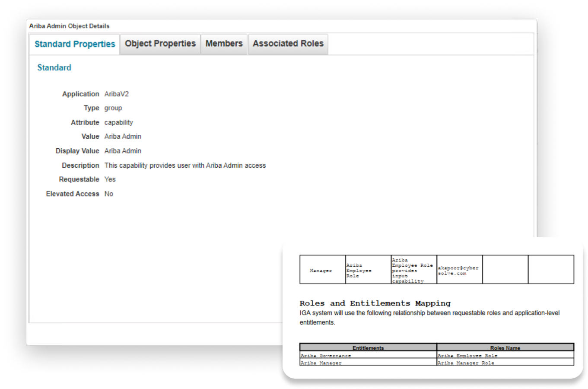Switch to the Standard Properties tab

pos(75,44)
